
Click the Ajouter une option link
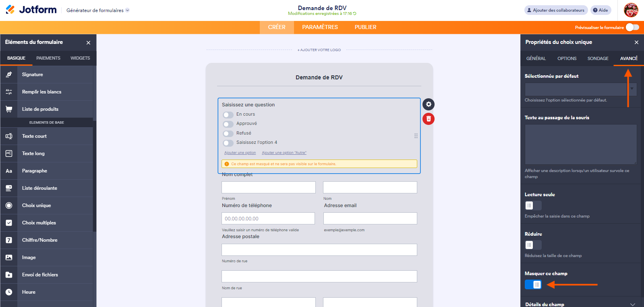point(240,153)
